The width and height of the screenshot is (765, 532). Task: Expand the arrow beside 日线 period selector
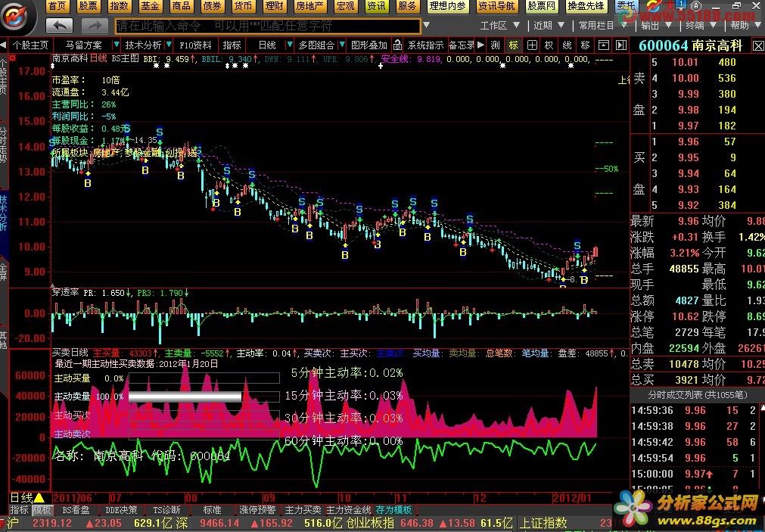pos(290,45)
